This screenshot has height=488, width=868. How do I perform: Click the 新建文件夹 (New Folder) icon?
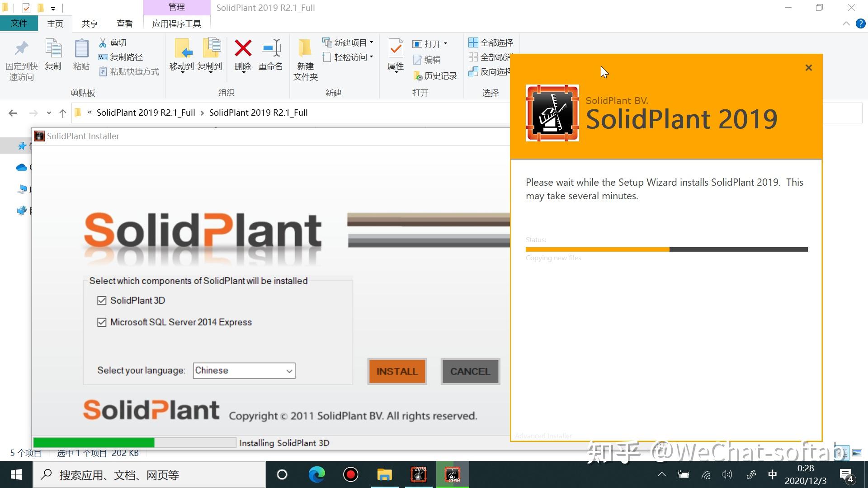(x=305, y=59)
